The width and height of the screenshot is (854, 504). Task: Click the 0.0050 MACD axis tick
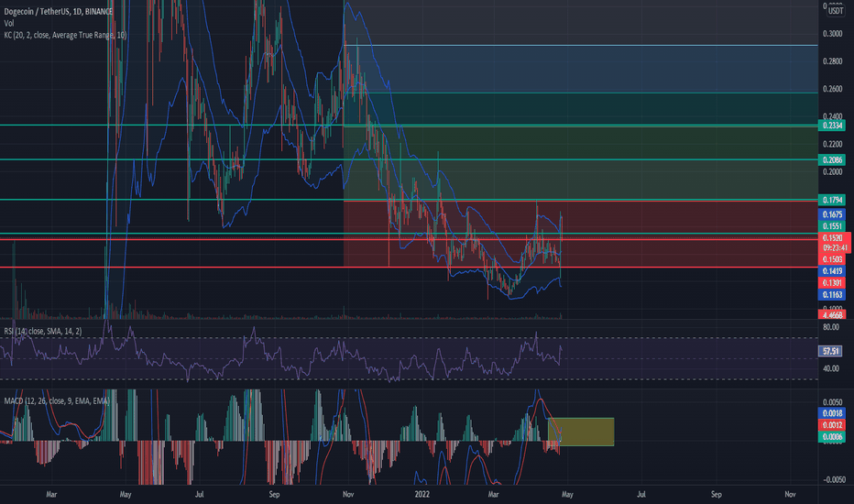click(832, 402)
